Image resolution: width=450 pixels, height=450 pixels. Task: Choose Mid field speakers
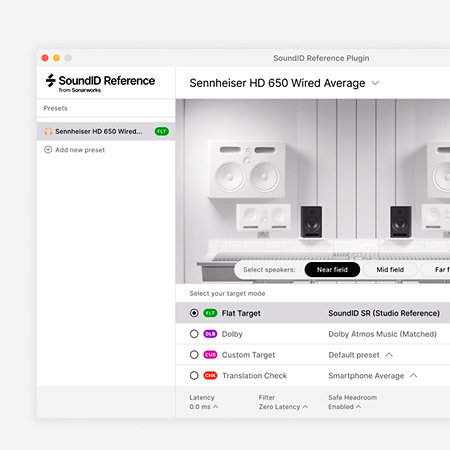(390, 269)
